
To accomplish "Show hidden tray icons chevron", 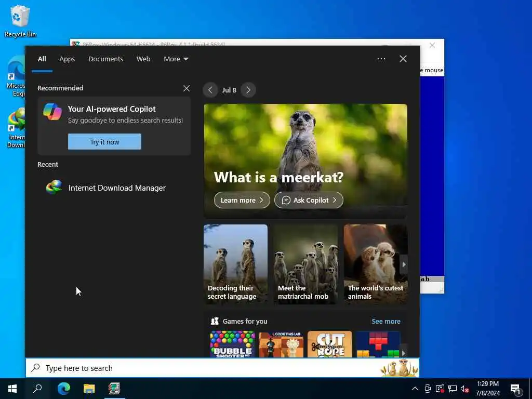I will pyautogui.click(x=415, y=389).
